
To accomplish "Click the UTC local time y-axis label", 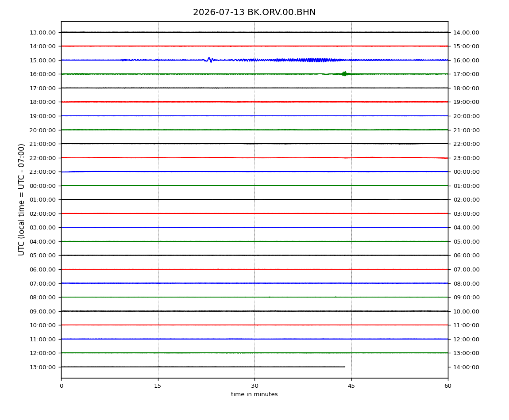I will click(x=21, y=199).
